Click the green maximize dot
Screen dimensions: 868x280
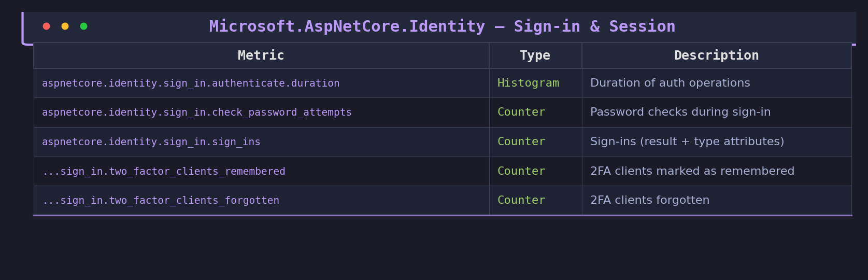(x=83, y=26)
